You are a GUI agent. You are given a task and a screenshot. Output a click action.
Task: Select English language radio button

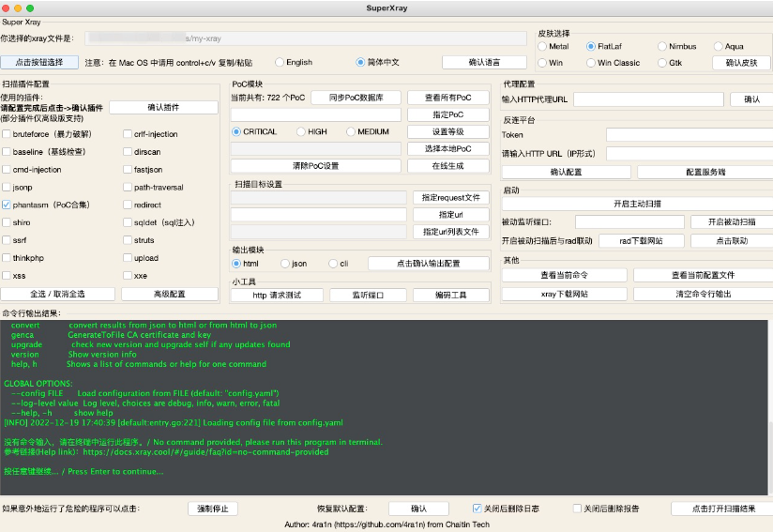[280, 63]
